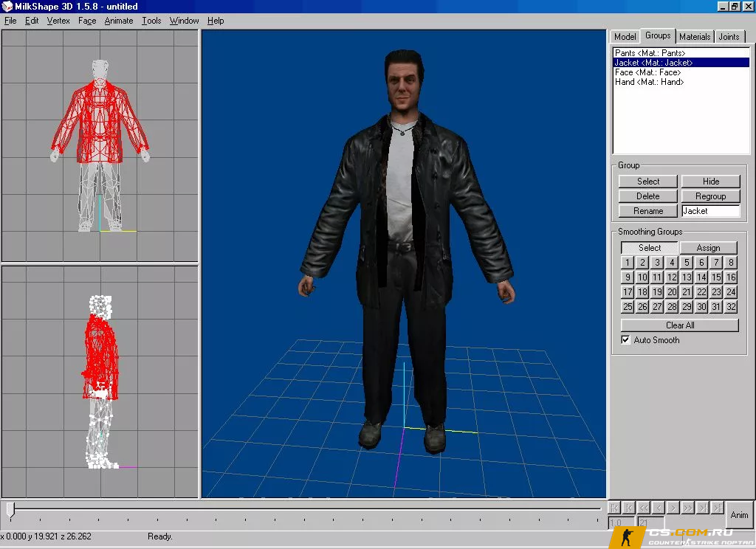Switch to the Groups tab

pos(658,35)
